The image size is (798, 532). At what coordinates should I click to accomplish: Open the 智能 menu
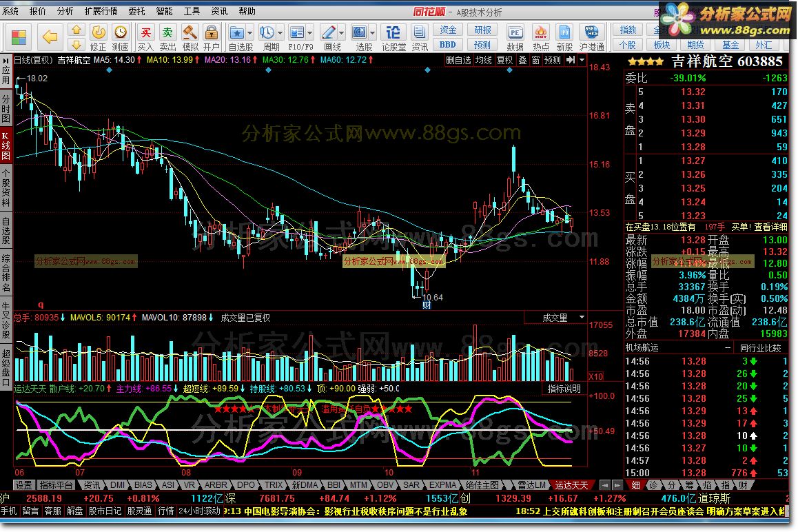(x=164, y=11)
